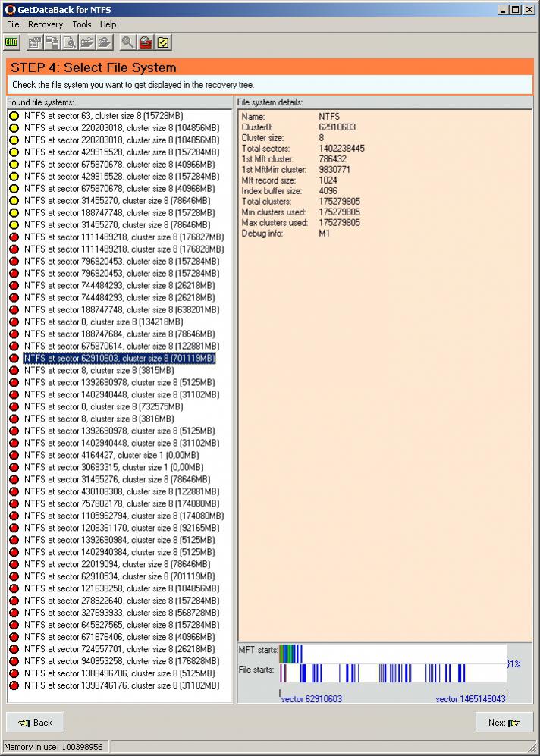Click Mft record size value 1024
Screen dimensions: 540x756
[328, 180]
